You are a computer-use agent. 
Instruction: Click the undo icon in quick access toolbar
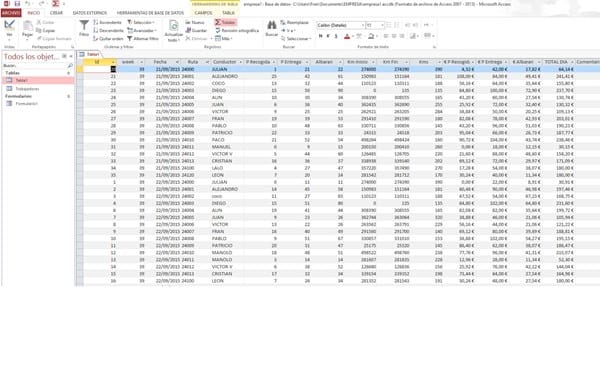coord(28,4)
